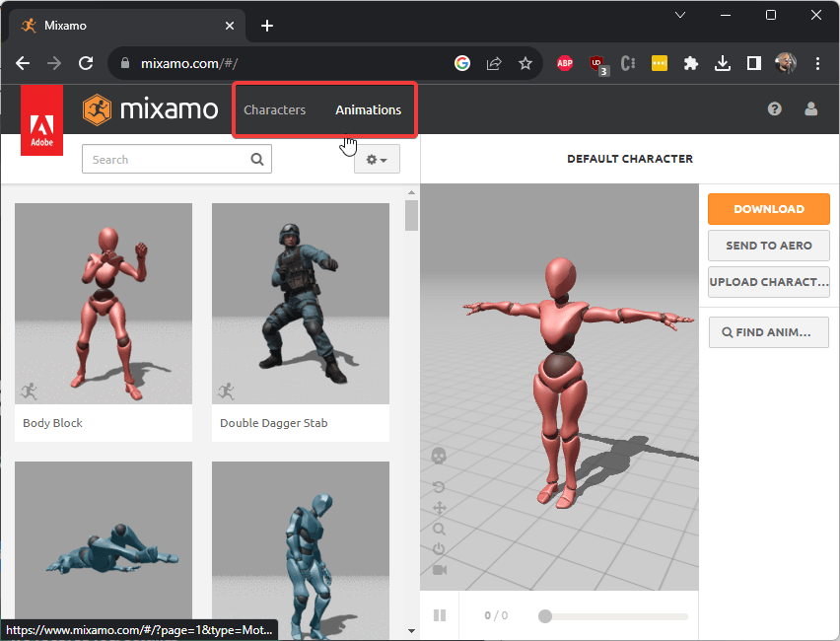Click the UPLOAD CHARACTER button

[769, 282]
